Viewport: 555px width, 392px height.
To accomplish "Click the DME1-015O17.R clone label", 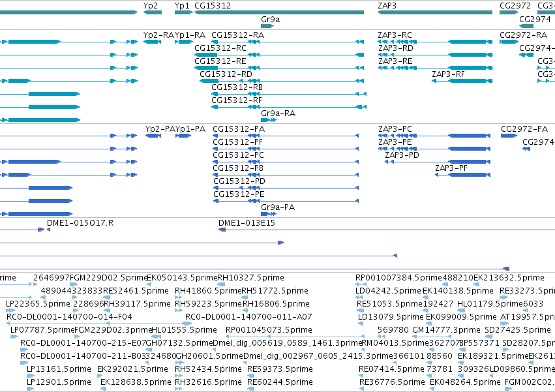I will 80,223.
